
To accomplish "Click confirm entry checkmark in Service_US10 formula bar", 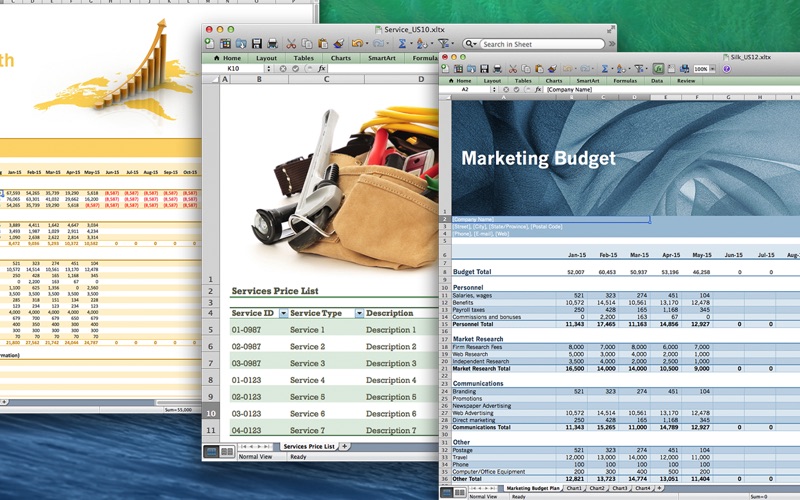I will 295,68.
